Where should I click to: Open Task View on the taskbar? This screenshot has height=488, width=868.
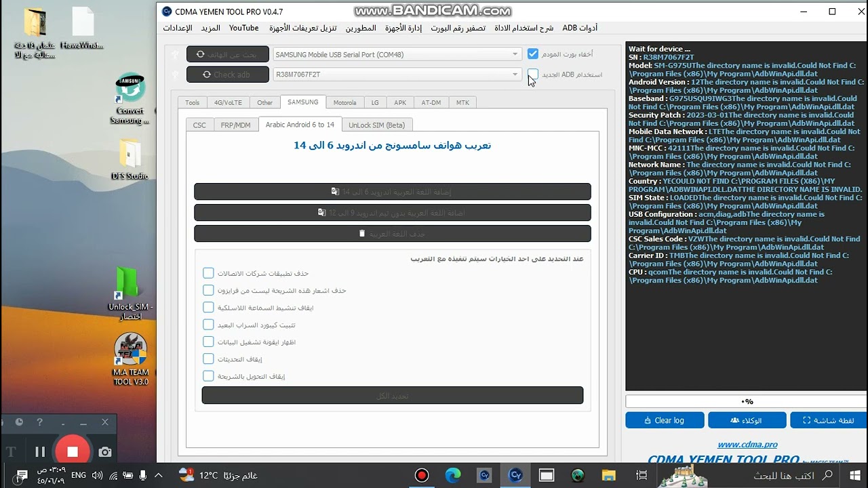tap(642, 475)
